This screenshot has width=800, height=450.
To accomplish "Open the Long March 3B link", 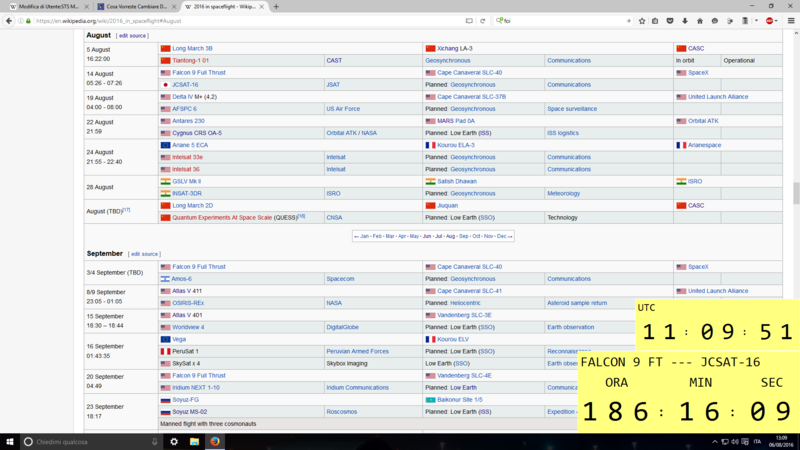I will pos(192,48).
